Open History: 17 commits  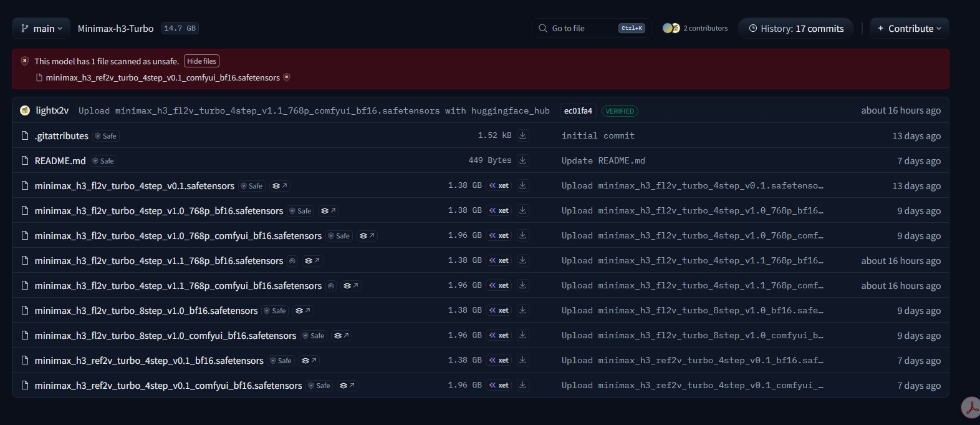(796, 28)
